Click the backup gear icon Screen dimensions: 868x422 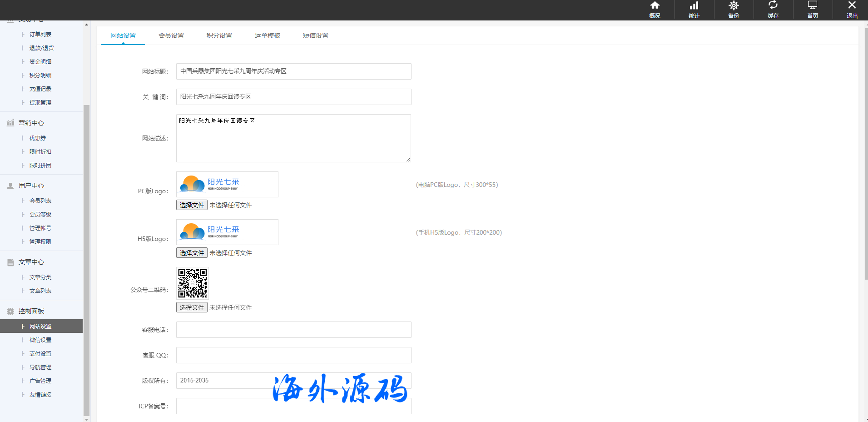click(734, 6)
